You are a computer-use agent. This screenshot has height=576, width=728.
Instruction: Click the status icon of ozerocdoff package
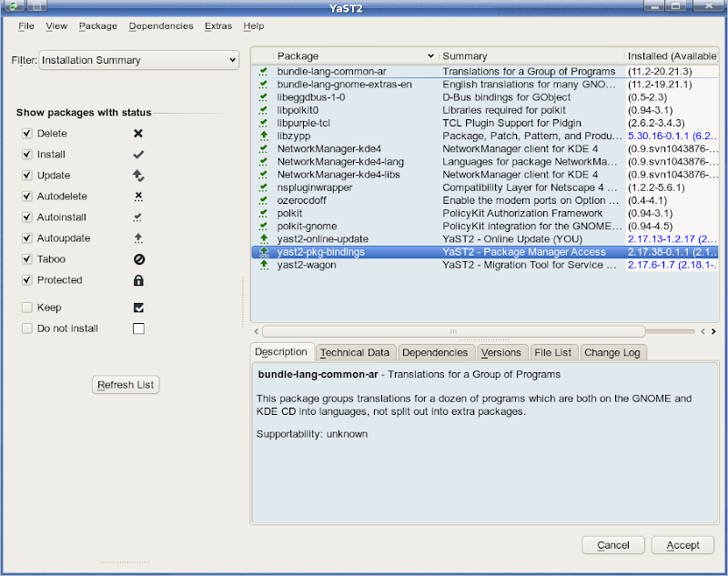tap(264, 200)
